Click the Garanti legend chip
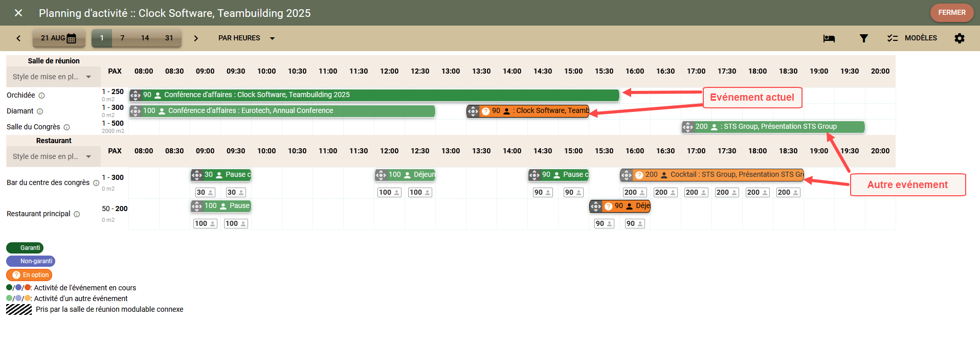This screenshot has width=980, height=345. 25,248
